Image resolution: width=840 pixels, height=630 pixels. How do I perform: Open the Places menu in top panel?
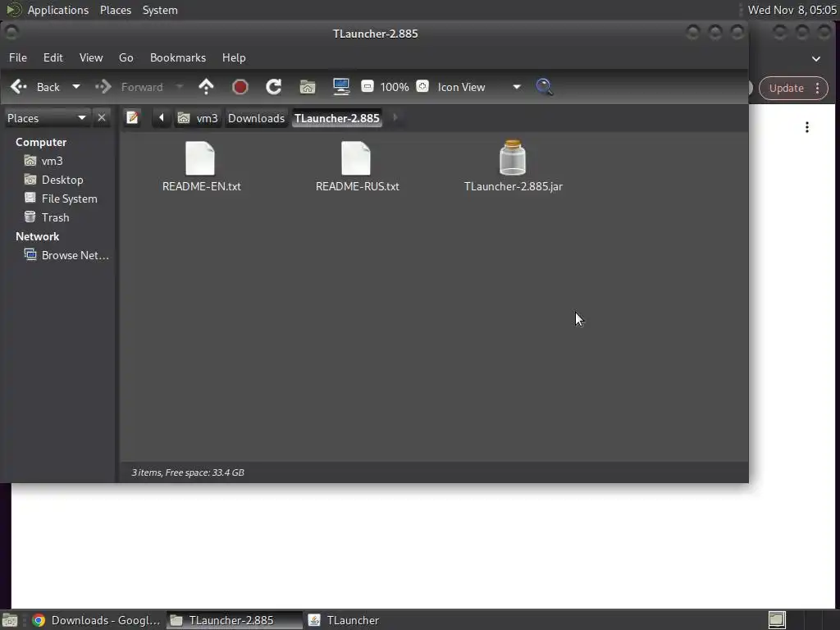click(x=116, y=10)
